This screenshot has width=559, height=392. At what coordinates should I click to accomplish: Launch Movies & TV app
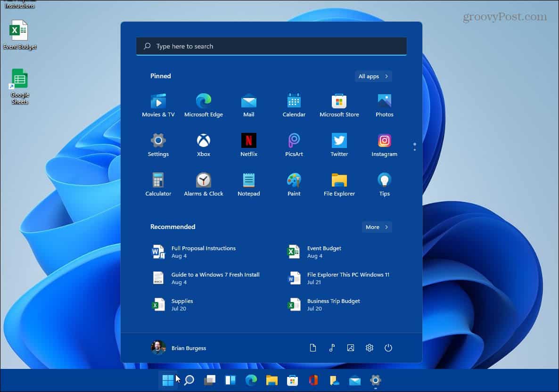click(x=158, y=101)
